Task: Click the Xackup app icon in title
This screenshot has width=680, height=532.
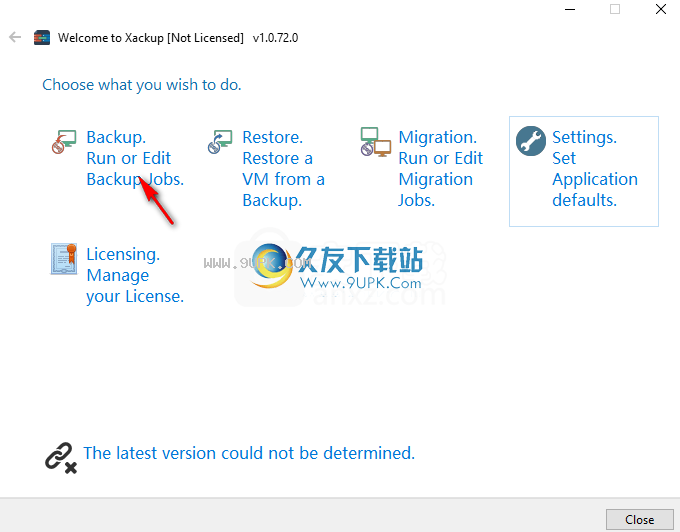Action: point(42,38)
